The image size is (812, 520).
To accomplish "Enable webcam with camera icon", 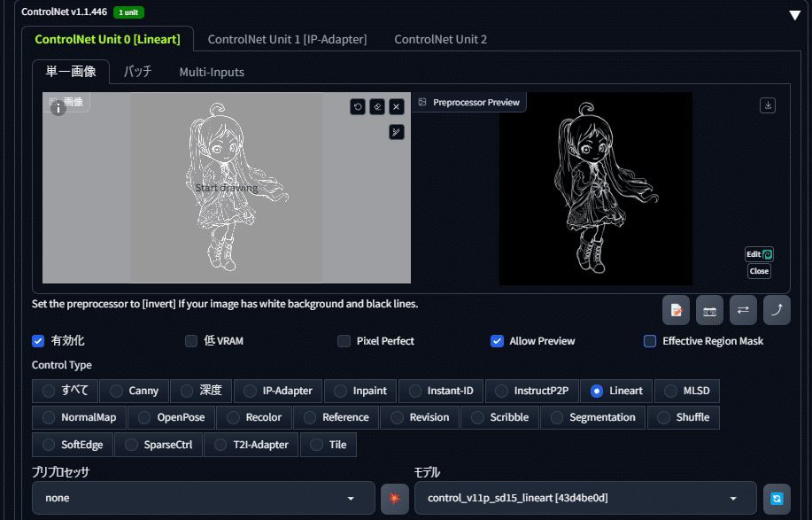I will pos(709,310).
